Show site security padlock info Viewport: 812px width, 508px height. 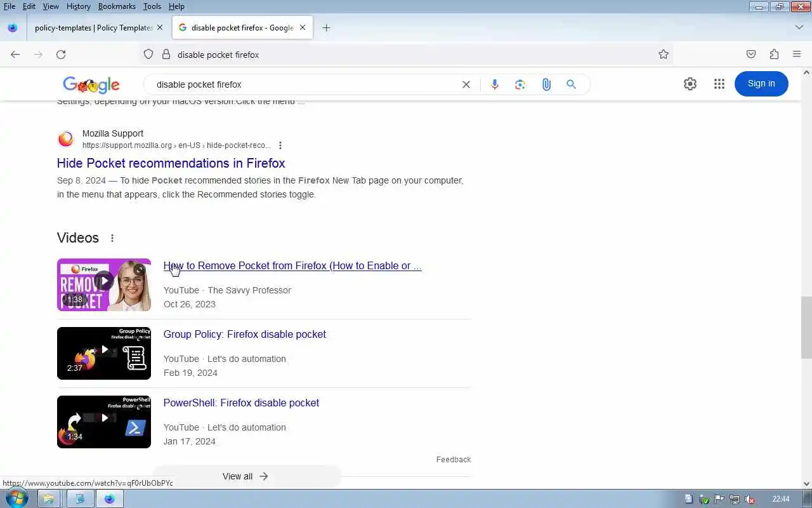point(166,55)
